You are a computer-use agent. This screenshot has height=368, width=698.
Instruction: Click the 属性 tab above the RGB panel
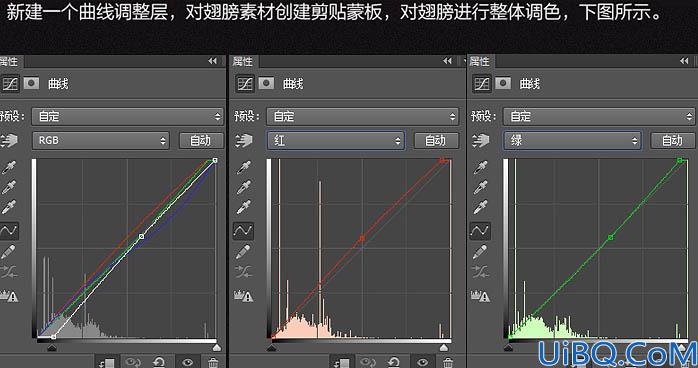pos(10,61)
